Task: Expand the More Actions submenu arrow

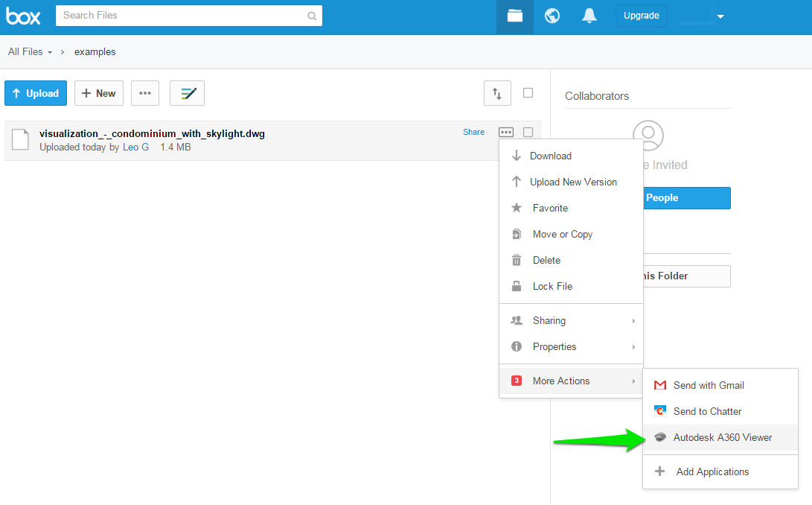Action: pyautogui.click(x=633, y=381)
